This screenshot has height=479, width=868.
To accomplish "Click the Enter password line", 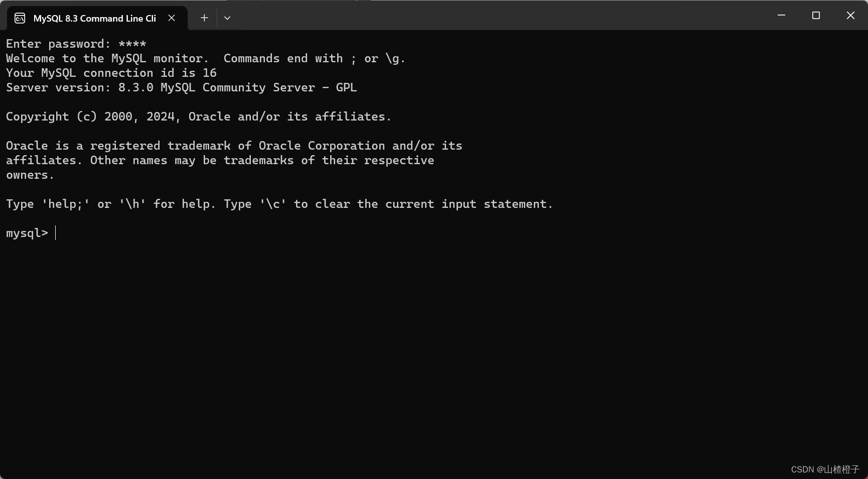I will click(x=75, y=44).
